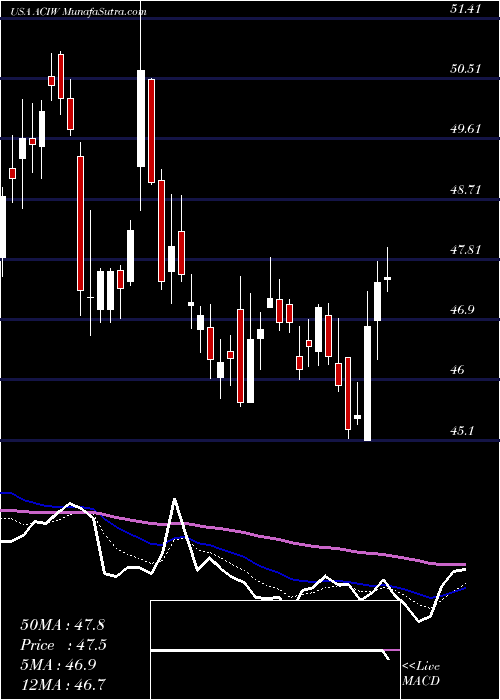This screenshot has height=700, width=500.
Task: Click the 45.1 price axis label
Action: pyautogui.click(x=462, y=431)
